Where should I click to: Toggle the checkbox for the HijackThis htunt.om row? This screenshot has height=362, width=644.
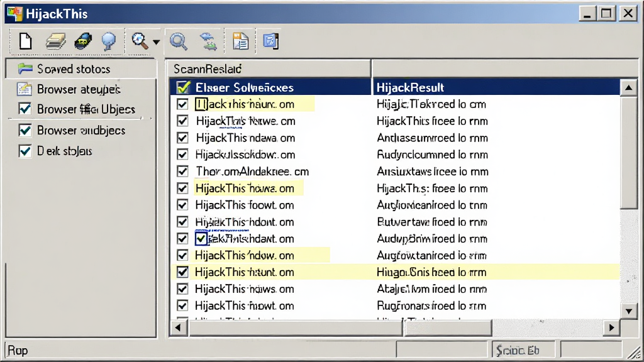tap(182, 272)
